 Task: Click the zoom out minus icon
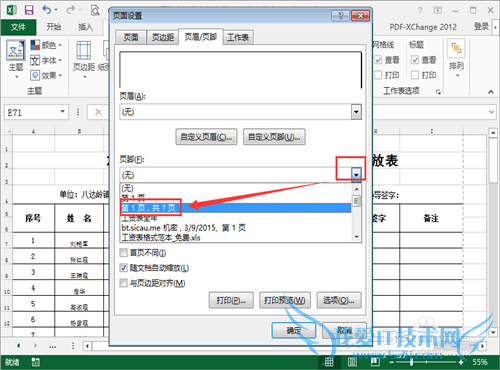392,362
